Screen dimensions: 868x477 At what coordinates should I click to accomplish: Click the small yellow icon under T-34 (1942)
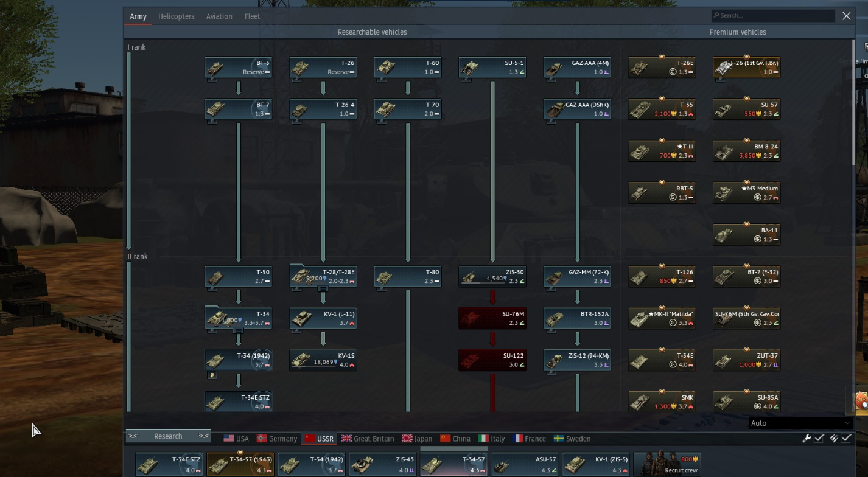212,375
